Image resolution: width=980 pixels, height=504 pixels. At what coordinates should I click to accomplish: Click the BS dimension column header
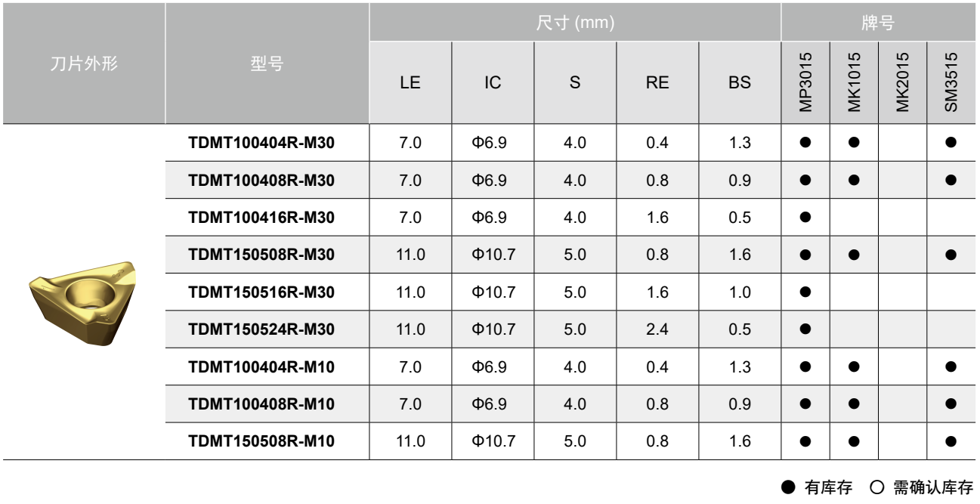pyautogui.click(x=740, y=85)
